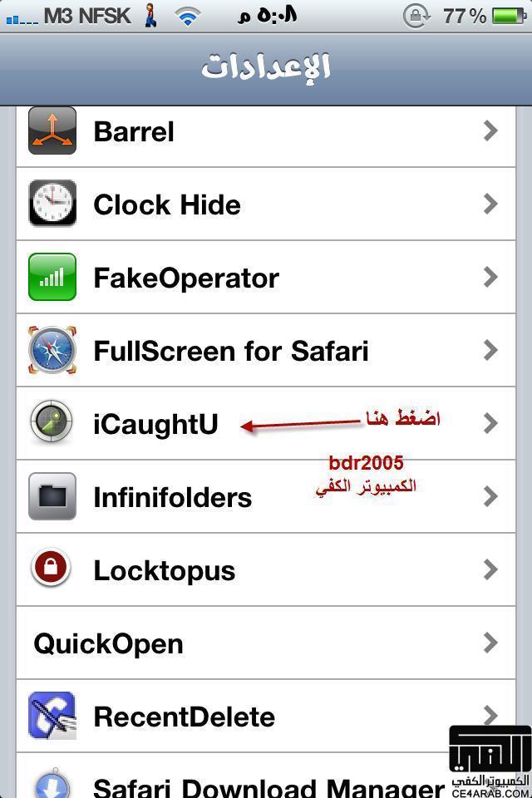This screenshot has height=798, width=532.
Task: Expand Barrel settings via its chevron
Action: click(x=490, y=131)
